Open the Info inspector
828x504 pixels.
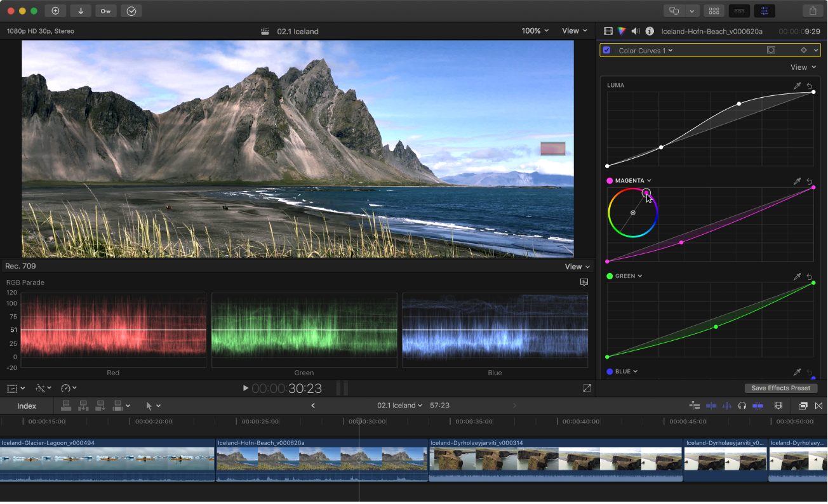(649, 30)
